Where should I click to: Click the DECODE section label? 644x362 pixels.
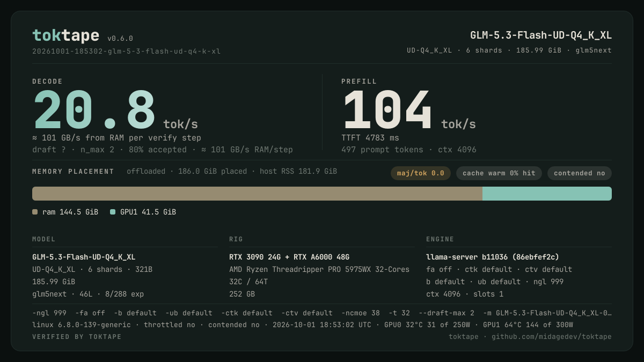(48, 82)
